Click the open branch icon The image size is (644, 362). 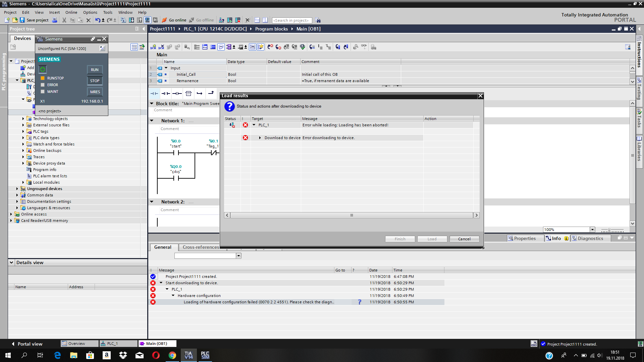point(200,94)
